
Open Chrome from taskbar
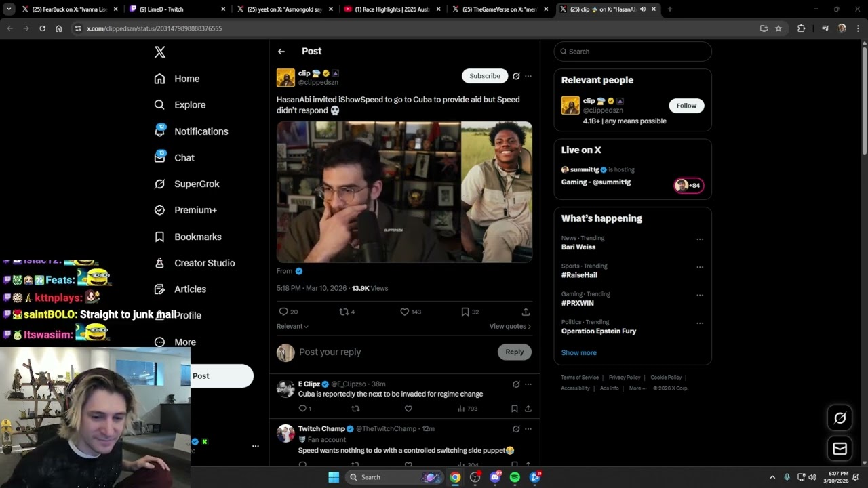[x=455, y=477]
